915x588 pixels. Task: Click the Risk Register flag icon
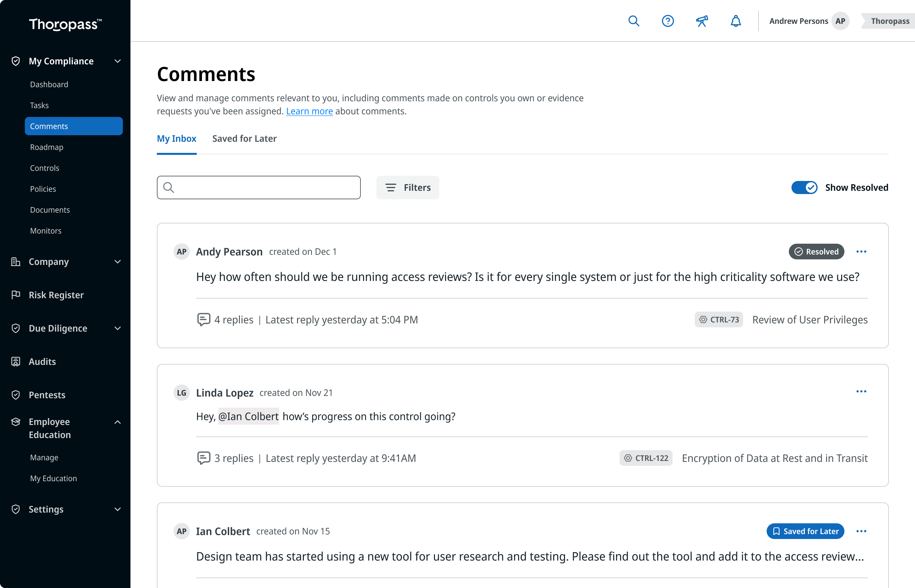pos(16,295)
